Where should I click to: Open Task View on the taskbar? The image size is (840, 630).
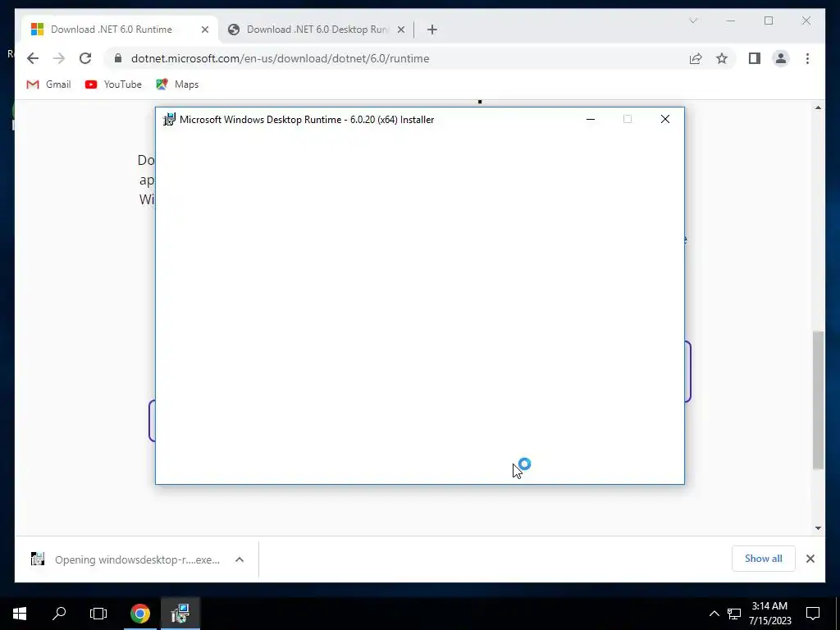98,614
